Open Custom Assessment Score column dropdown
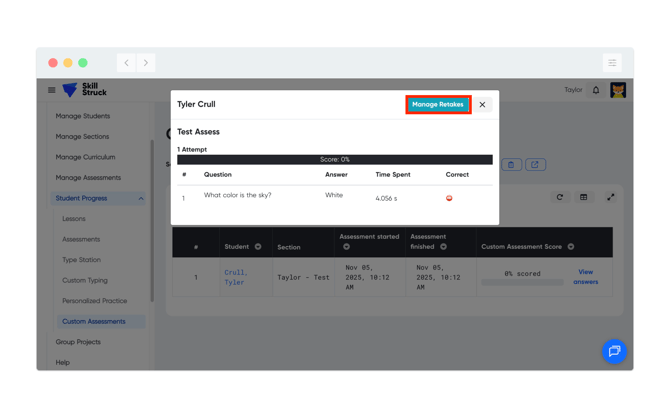670x418 pixels. [571, 247]
